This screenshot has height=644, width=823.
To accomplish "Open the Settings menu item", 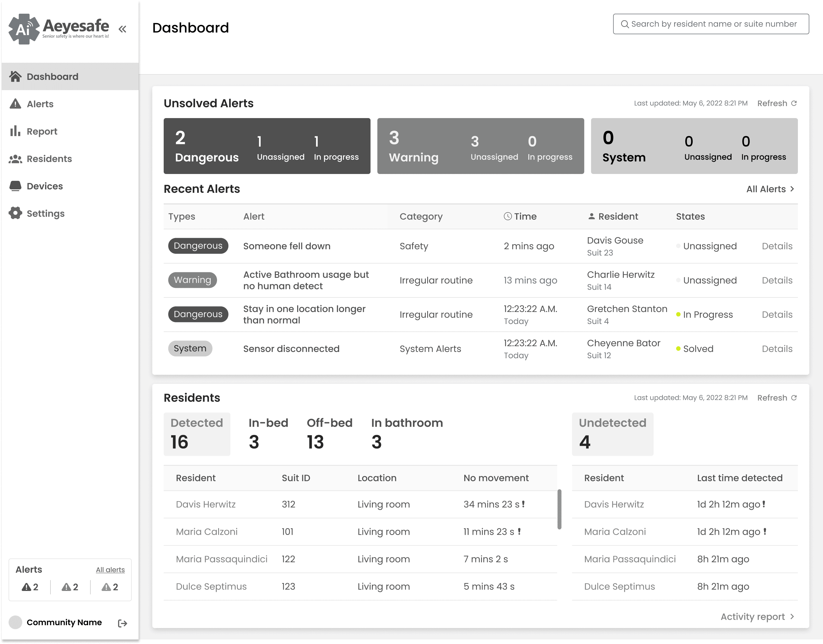I will [70, 213].
